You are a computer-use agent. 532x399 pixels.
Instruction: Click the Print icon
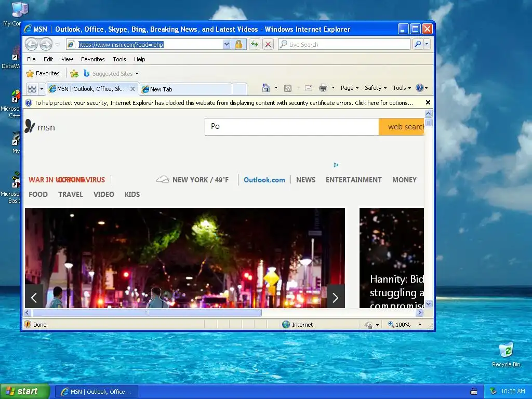pos(323,88)
